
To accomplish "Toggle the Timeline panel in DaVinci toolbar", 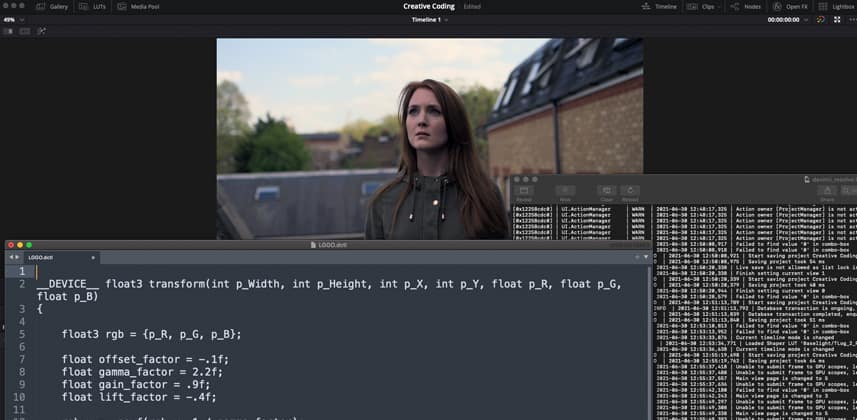I will 659,7.
